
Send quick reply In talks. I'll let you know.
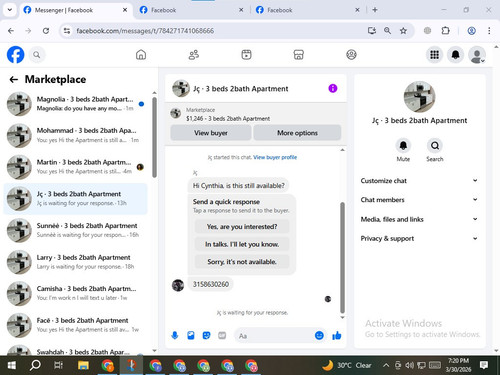[x=242, y=244]
